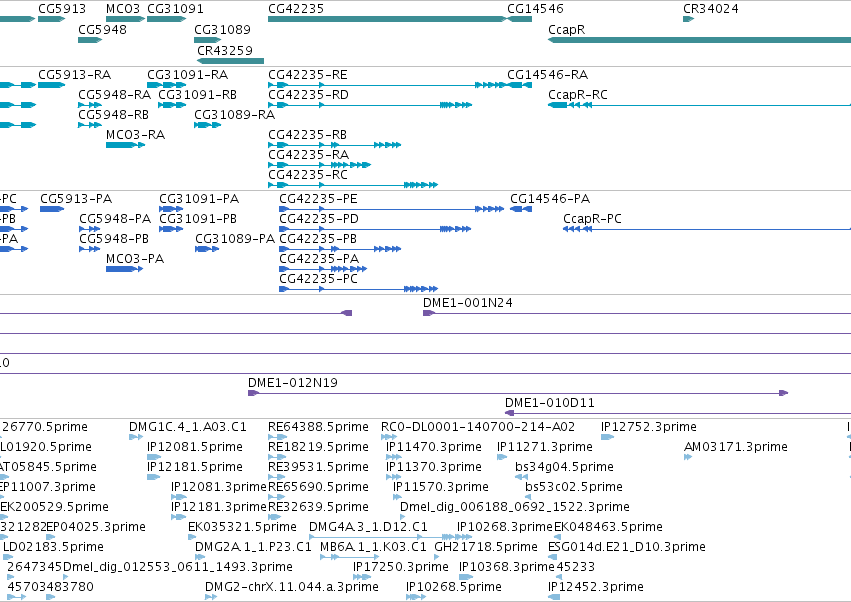Select EST Dmel_dig_006188_0692_1522.3prime
Viewport: 851px width, 602px height.
coord(403,517)
